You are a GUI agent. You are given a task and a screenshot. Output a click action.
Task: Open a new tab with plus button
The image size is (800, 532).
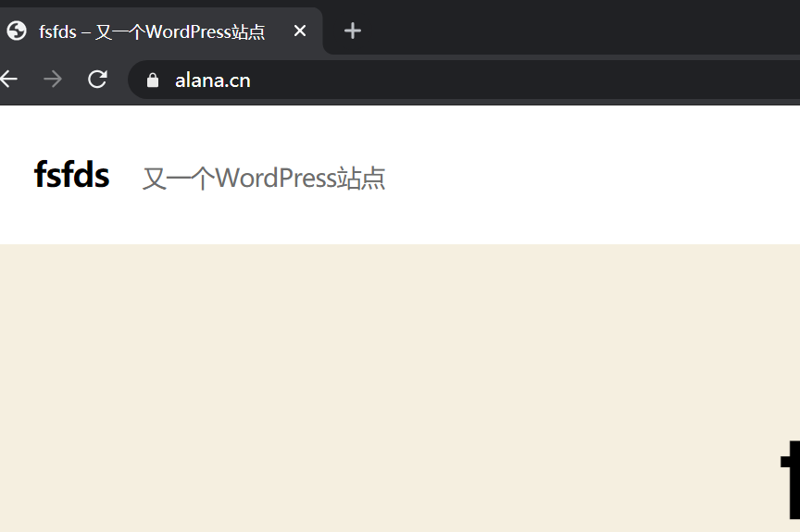coord(353,31)
